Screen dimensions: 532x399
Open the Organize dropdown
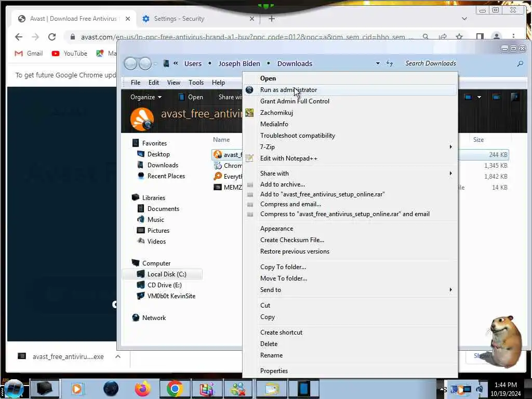146,97
